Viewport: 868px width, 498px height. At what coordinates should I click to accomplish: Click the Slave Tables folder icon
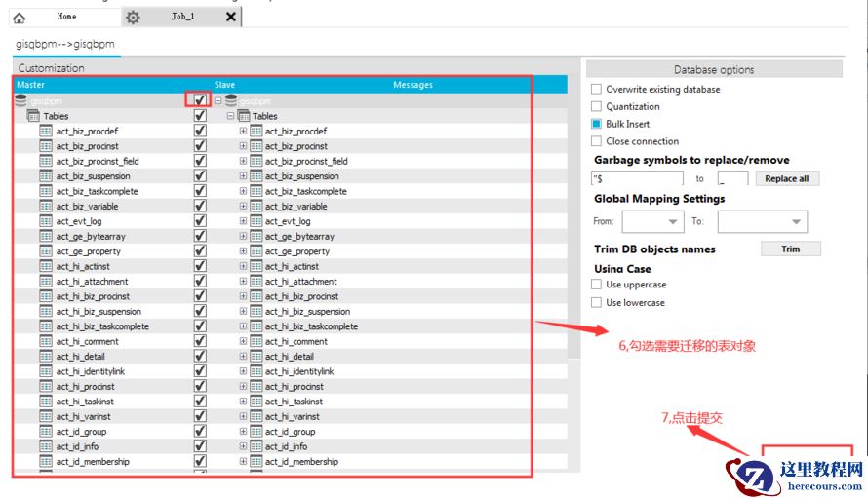click(244, 116)
